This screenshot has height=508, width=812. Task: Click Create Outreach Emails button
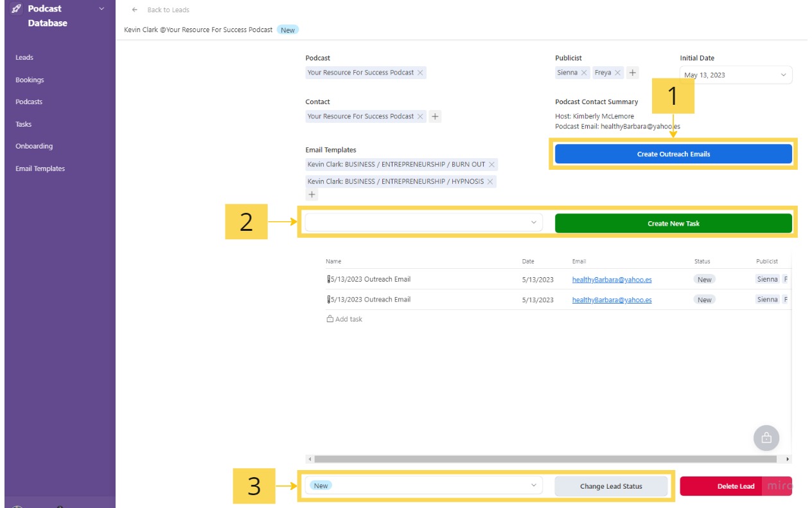tap(673, 154)
